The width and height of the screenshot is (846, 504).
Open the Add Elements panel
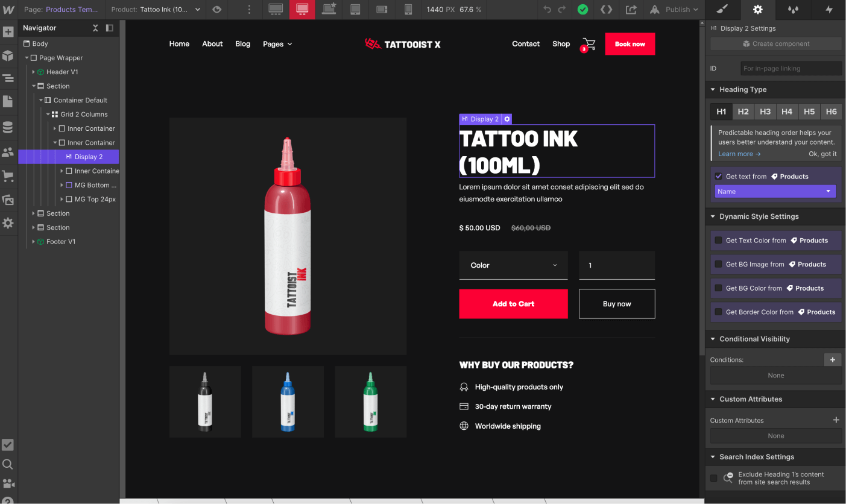click(x=8, y=31)
